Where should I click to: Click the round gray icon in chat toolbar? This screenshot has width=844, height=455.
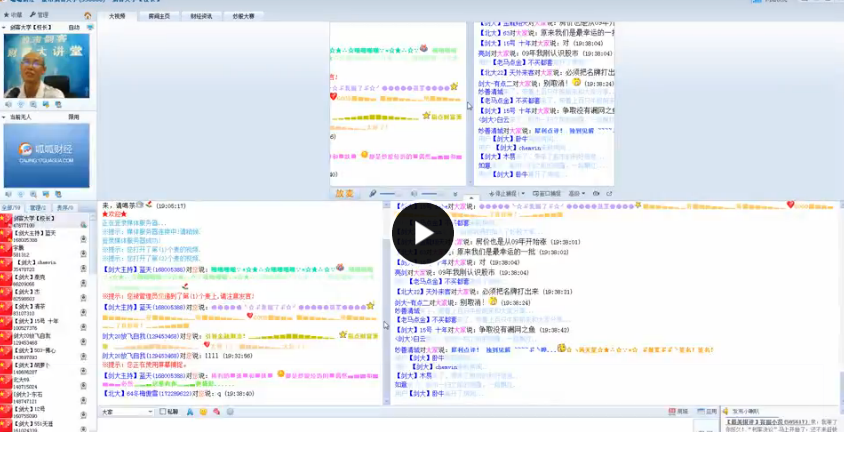(230, 412)
